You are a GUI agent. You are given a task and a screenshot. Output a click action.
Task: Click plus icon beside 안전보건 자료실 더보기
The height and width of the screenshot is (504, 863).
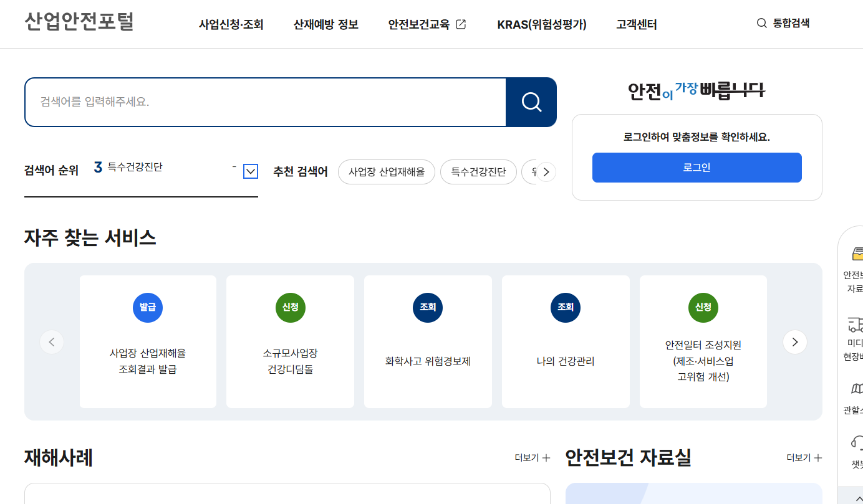(818, 458)
